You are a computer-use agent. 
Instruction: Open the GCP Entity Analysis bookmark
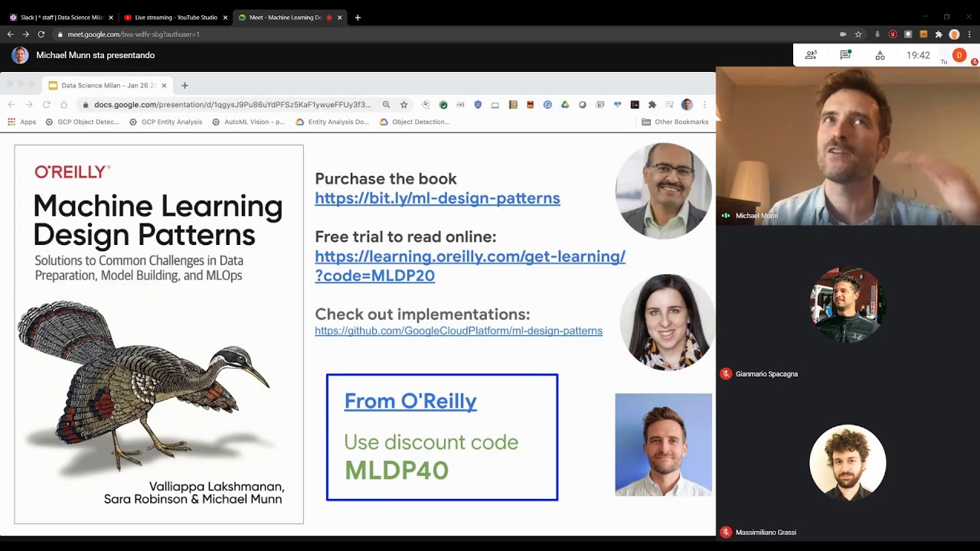pos(166,122)
